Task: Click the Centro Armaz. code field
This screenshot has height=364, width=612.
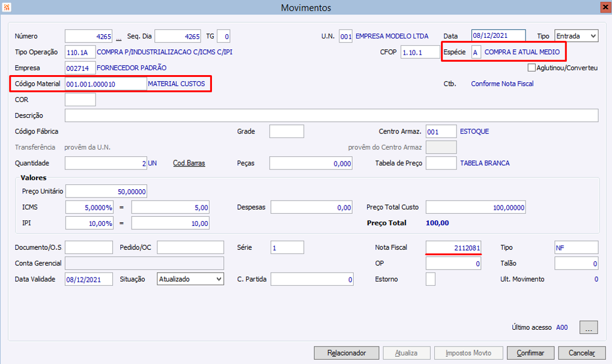Action: pos(441,131)
